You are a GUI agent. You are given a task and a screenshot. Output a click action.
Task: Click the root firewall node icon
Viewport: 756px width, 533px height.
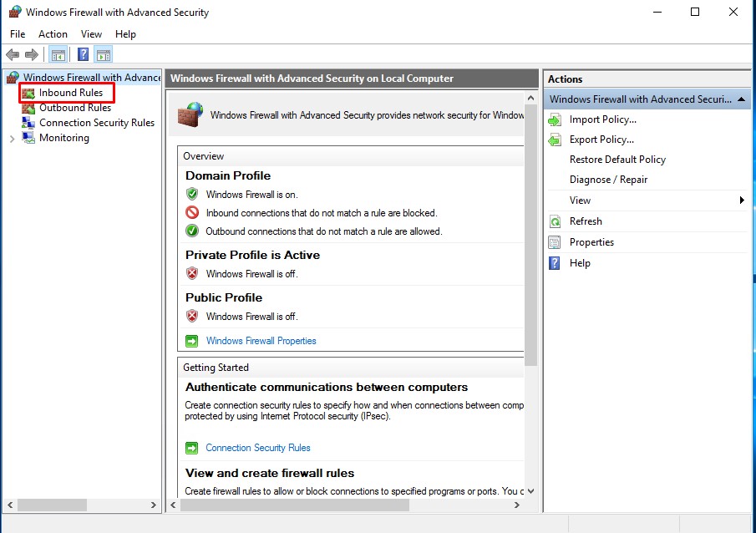click(x=13, y=77)
